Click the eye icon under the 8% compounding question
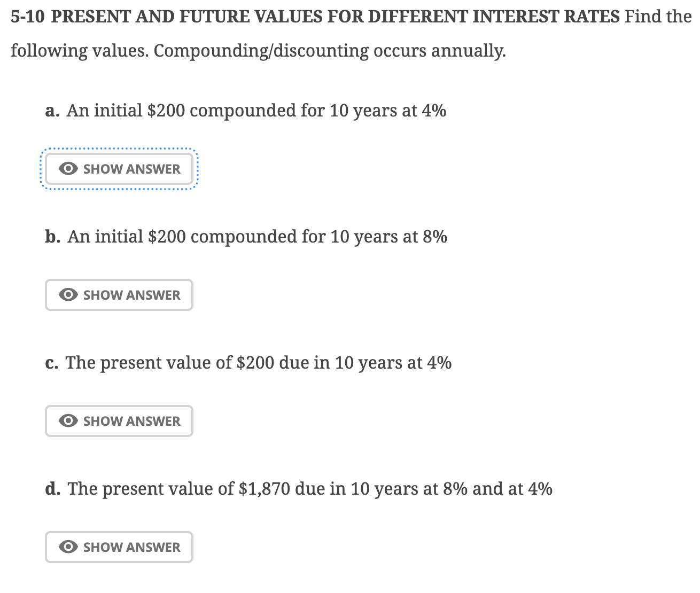This screenshot has height=593, width=700. 68,295
